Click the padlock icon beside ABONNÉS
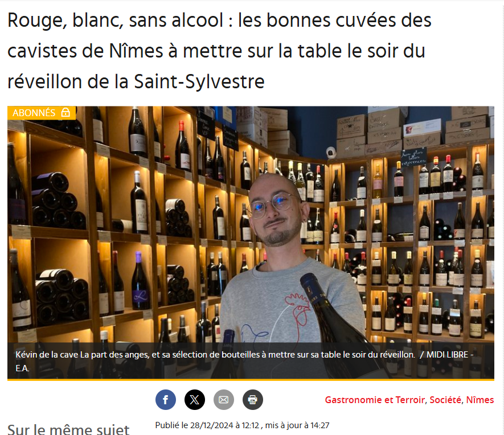The width and height of the screenshot is (504, 435). click(x=65, y=112)
